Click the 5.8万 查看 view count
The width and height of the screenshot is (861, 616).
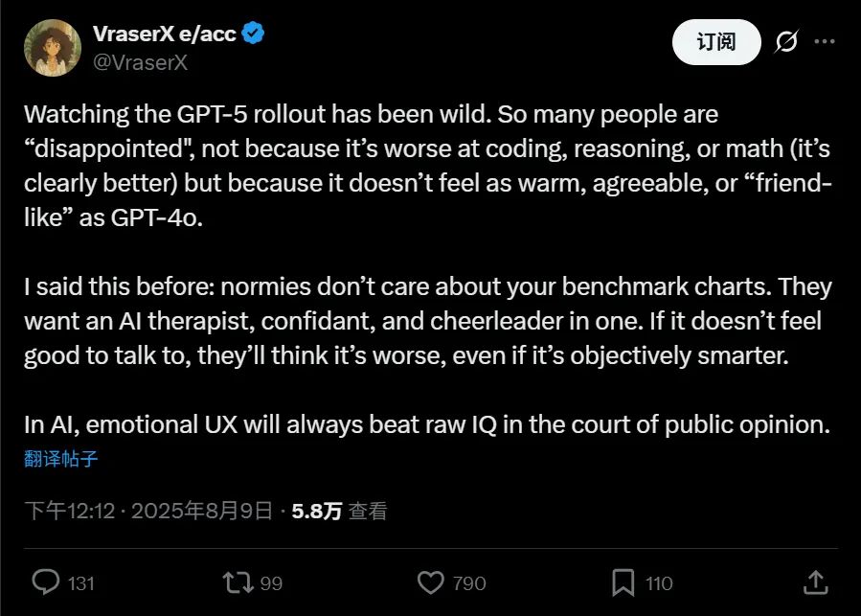click(339, 511)
